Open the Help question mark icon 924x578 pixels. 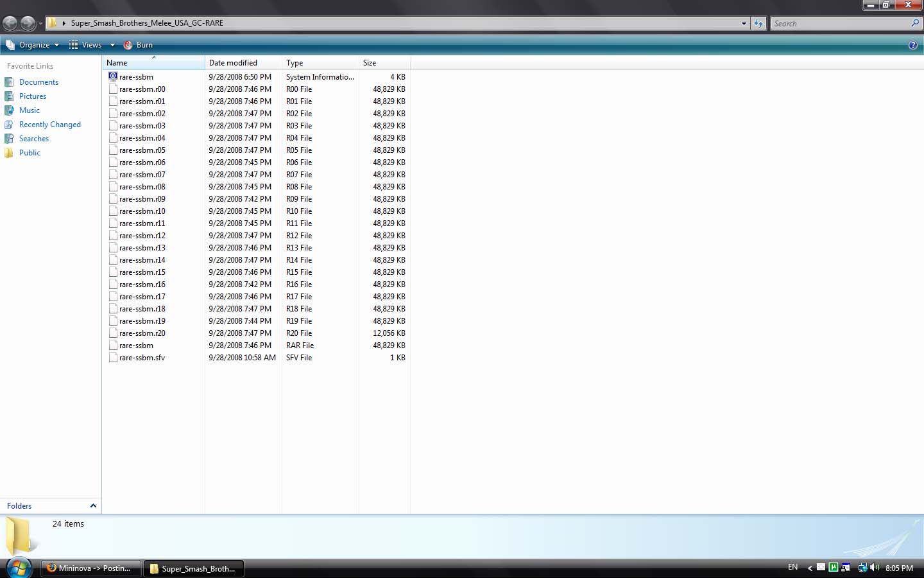tap(913, 45)
